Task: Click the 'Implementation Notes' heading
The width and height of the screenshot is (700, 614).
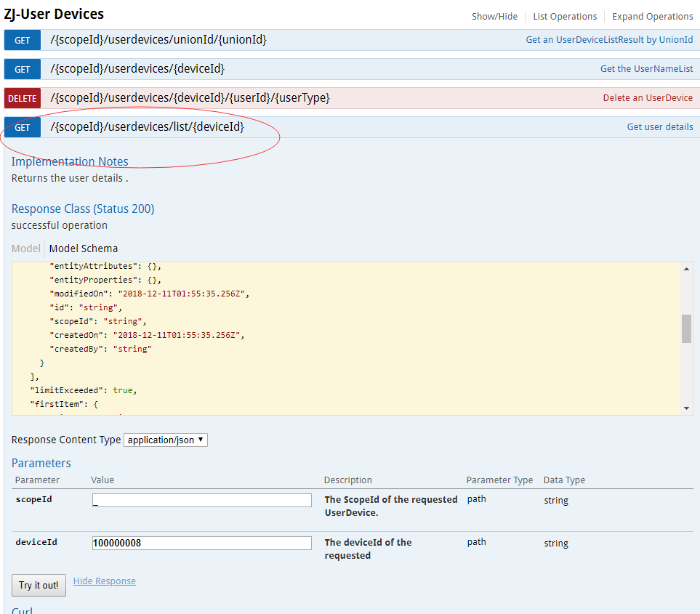Action: point(70,161)
